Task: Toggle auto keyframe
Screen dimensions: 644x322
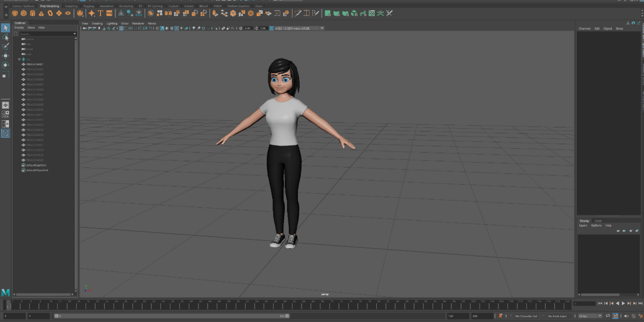Action: [633, 316]
